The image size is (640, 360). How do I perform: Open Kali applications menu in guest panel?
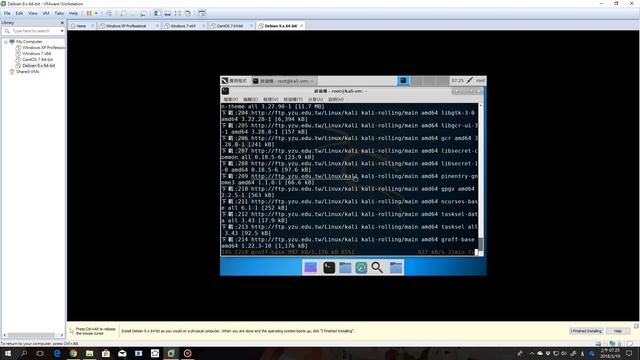[x=234, y=81]
